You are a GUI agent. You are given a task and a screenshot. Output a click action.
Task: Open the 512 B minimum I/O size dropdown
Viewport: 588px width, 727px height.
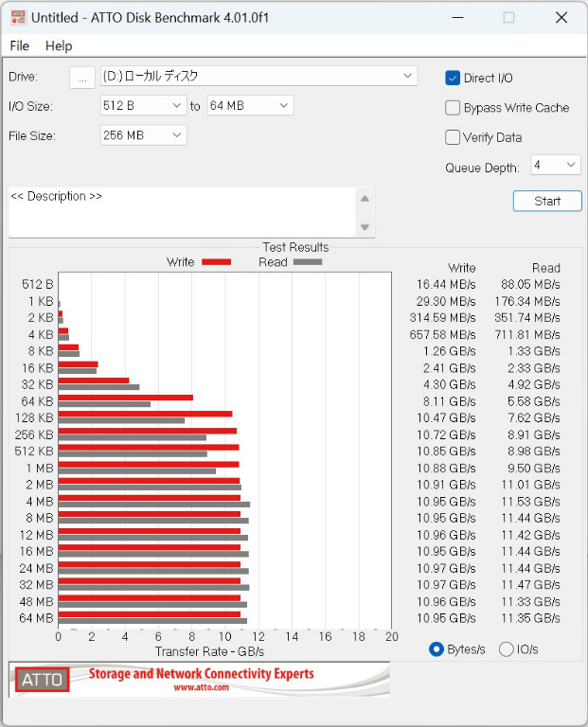tap(143, 106)
